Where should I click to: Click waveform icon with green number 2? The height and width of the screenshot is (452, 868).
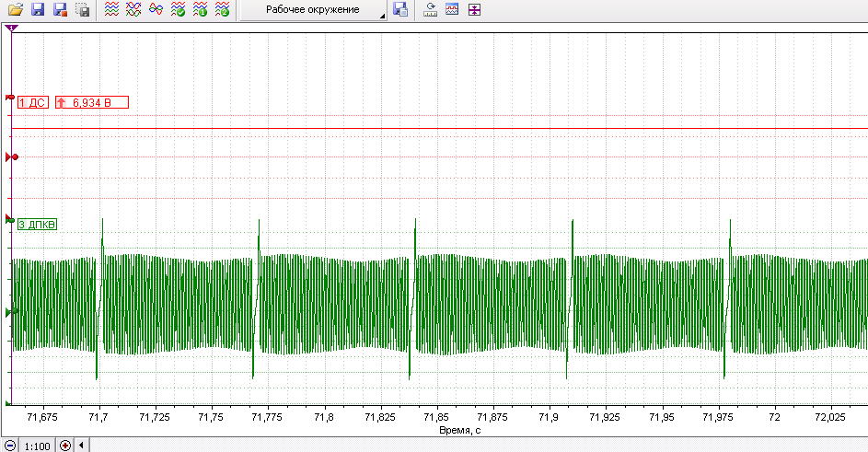pos(222,9)
